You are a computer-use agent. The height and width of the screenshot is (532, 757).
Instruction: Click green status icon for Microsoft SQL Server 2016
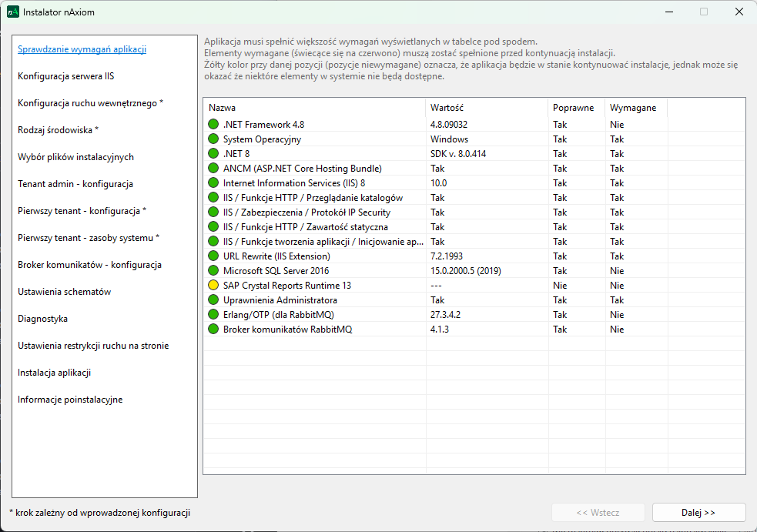click(213, 271)
